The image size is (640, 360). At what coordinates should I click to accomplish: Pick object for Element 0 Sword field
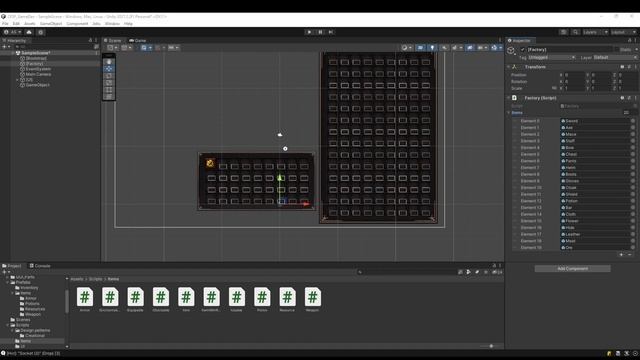[633, 121]
